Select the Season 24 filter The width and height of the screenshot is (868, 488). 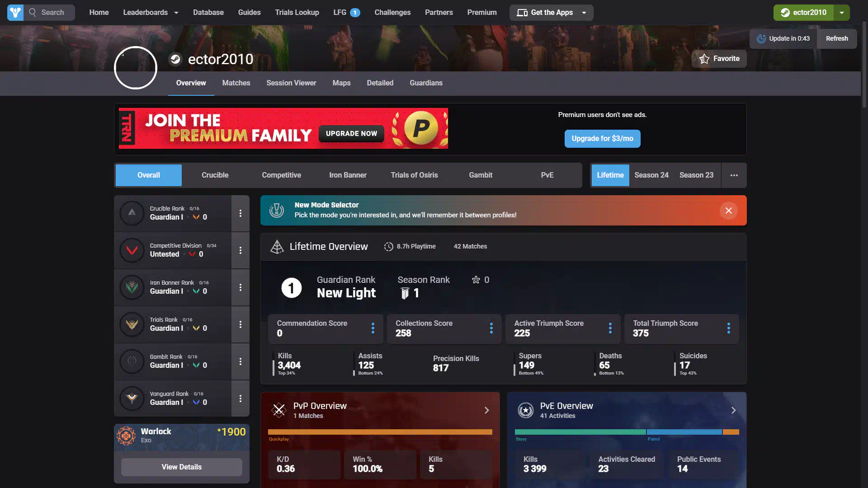point(651,175)
